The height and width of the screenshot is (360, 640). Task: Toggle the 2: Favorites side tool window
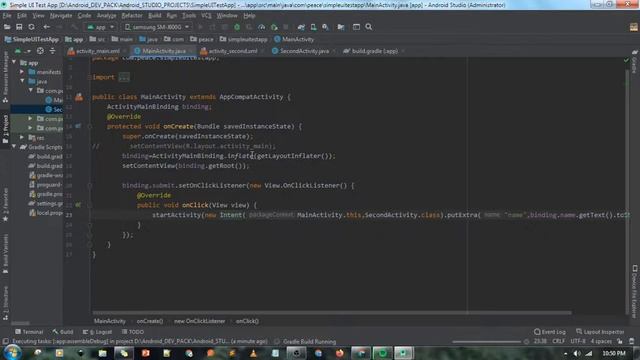pyautogui.click(x=5, y=204)
